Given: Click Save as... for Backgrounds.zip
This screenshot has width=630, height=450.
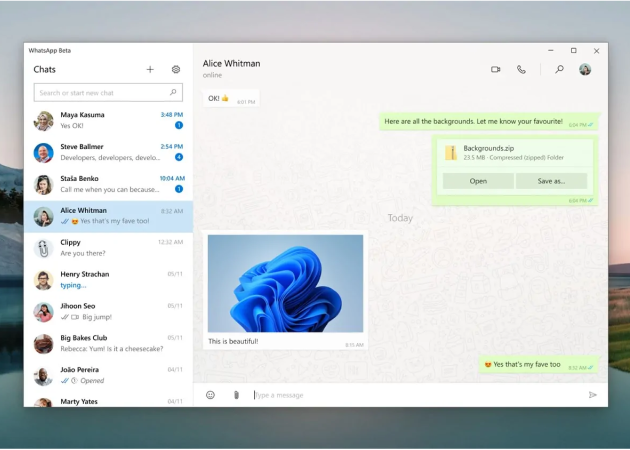Looking at the screenshot, I should [551, 181].
